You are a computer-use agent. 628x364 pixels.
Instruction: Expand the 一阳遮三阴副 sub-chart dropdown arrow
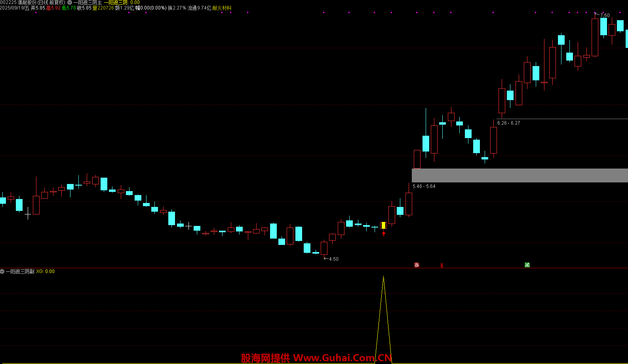pyautogui.click(x=2, y=271)
